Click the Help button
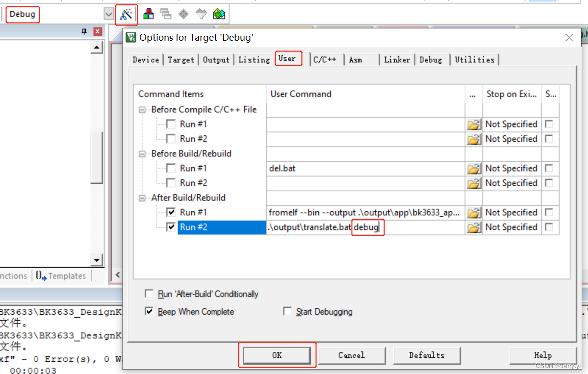 542,355
